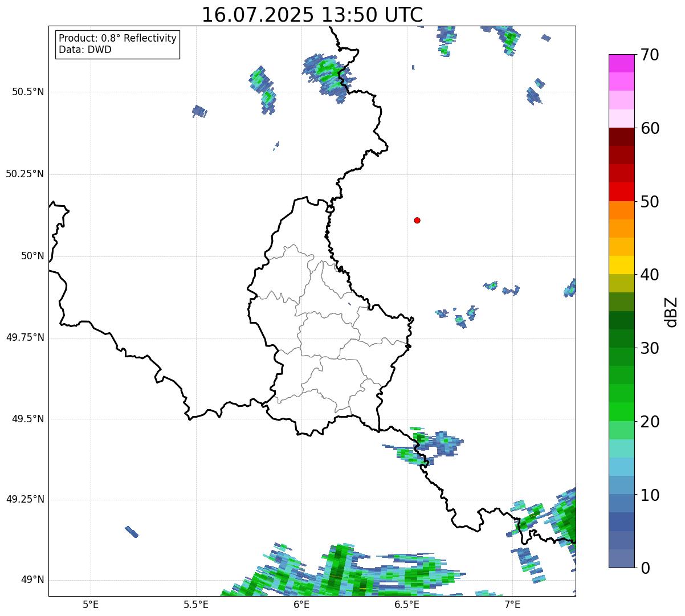The image size is (685, 616).
Task: Click the colorbar 0 tick label
Action: (645, 568)
